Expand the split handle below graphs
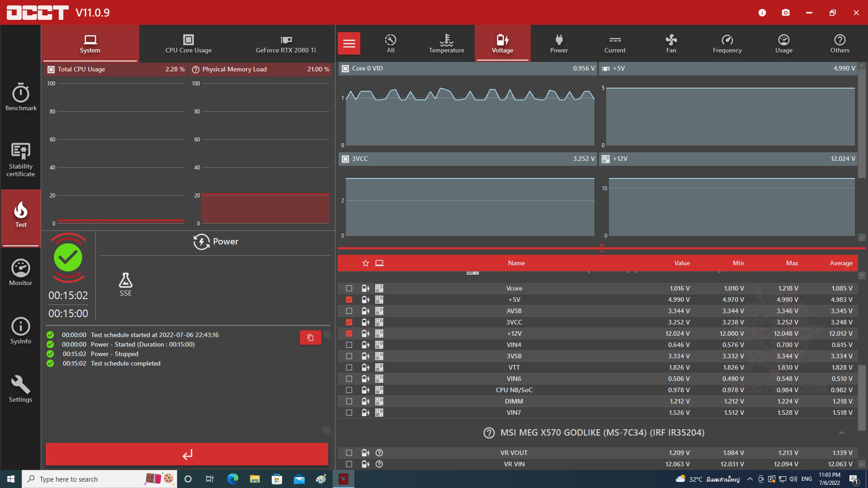The width and height of the screenshot is (868, 488). tap(601, 248)
